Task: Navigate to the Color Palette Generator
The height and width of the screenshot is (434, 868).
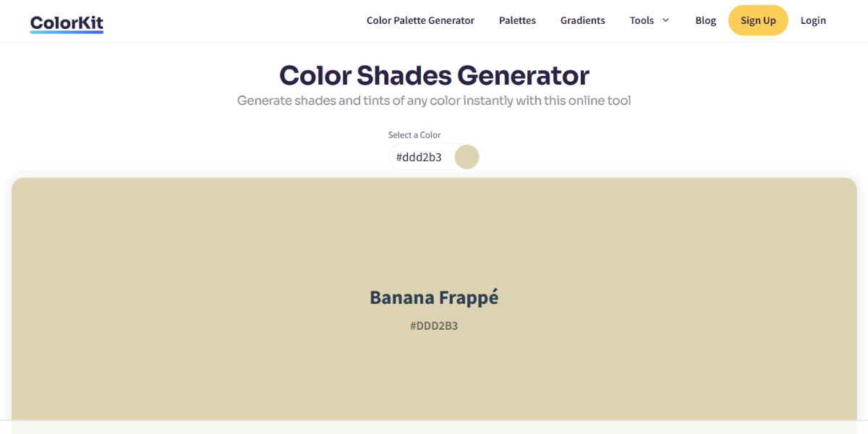Action: [420, 20]
